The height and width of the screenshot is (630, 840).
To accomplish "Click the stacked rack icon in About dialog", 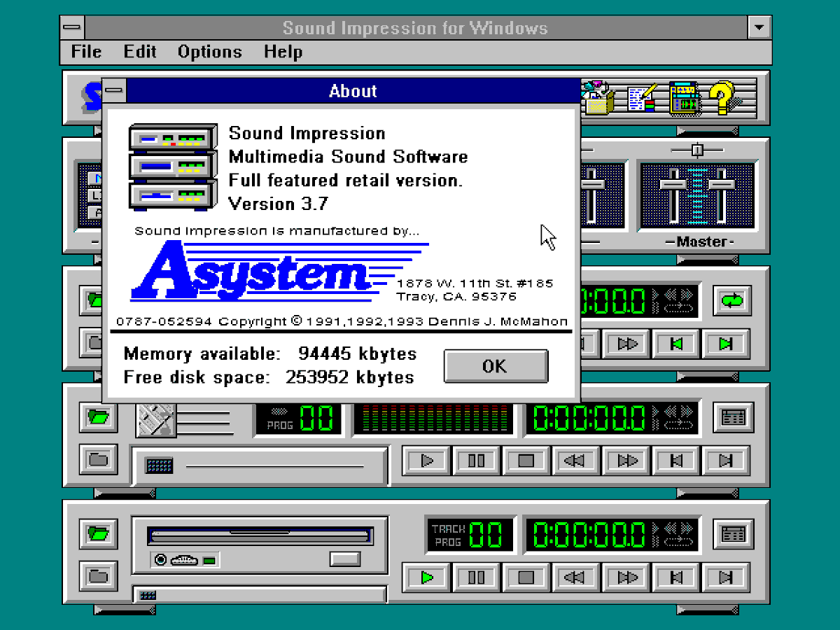I will [172, 167].
